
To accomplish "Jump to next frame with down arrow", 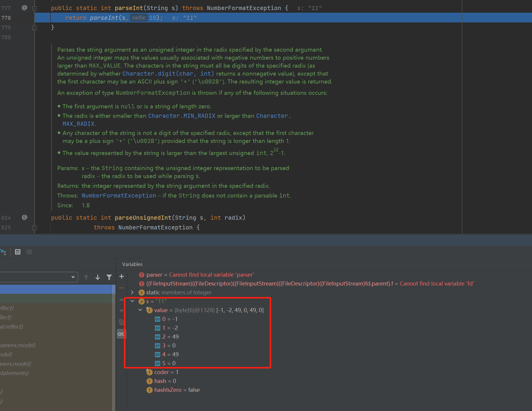I will [98, 277].
